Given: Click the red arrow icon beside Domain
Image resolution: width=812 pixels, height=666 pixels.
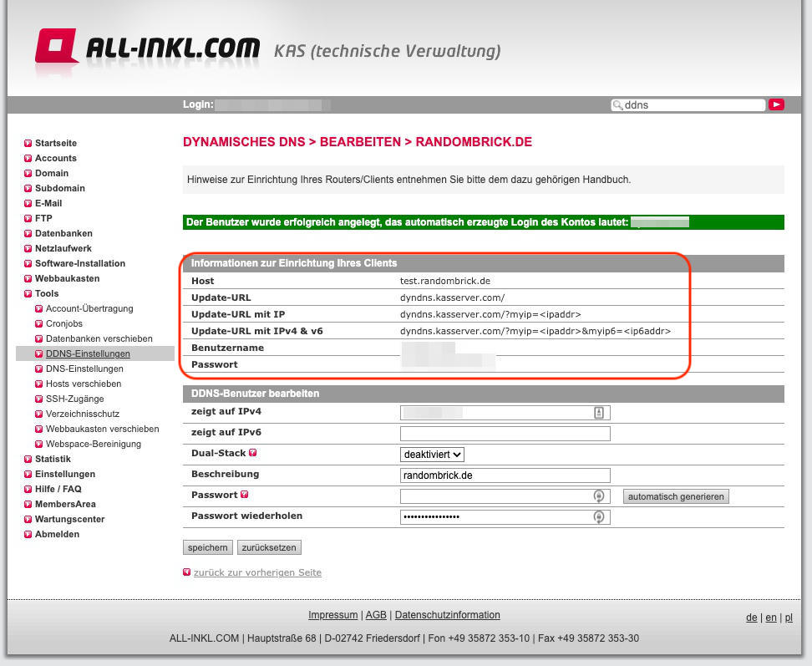Looking at the screenshot, I should click(28, 174).
